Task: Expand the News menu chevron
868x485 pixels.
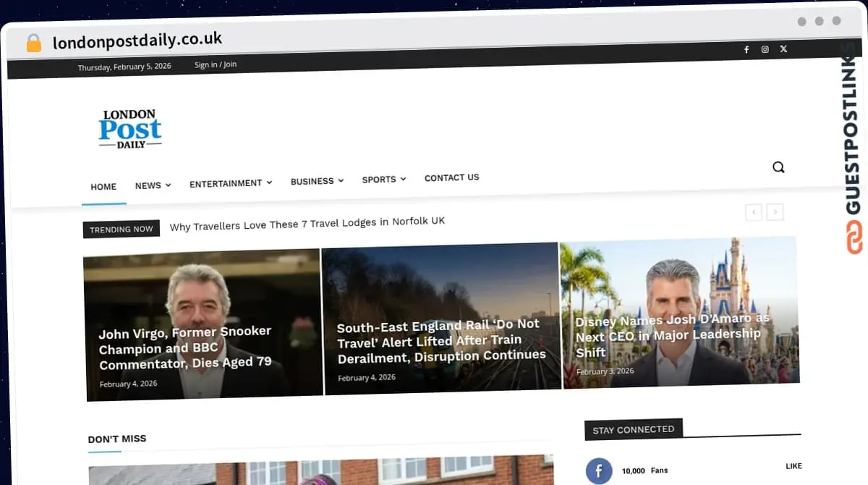Action: pyautogui.click(x=168, y=185)
